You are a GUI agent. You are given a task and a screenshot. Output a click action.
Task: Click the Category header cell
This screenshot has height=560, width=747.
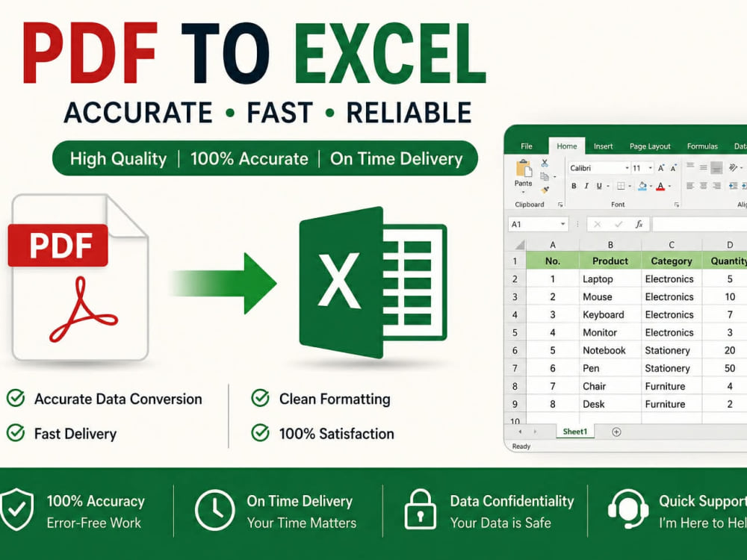click(x=672, y=261)
